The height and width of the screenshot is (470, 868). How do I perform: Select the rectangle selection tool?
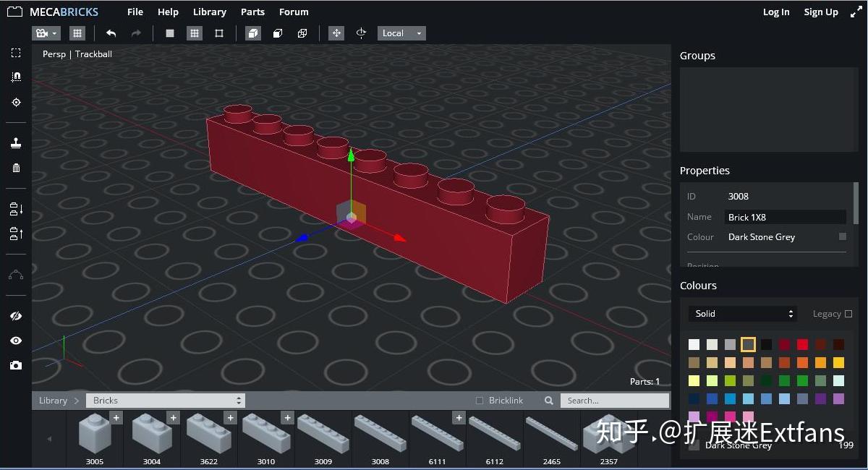click(x=16, y=52)
